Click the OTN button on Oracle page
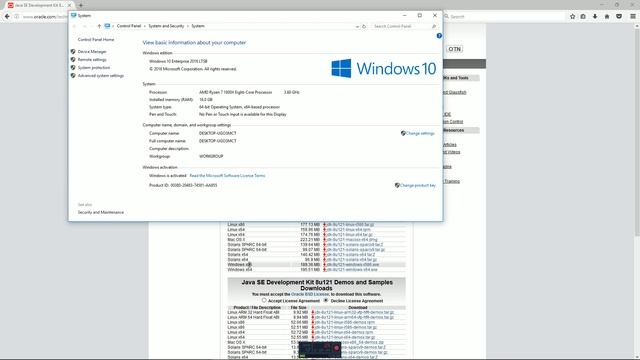 pyautogui.click(x=454, y=49)
